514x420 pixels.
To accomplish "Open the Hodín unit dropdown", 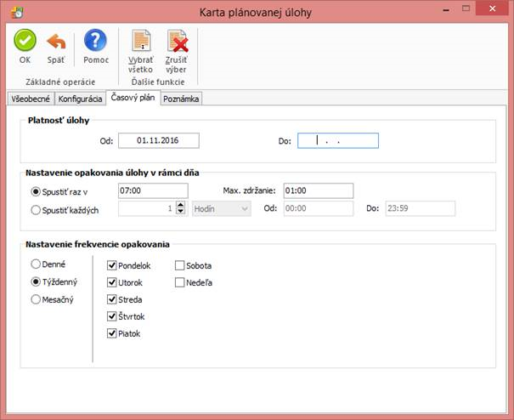I will click(x=222, y=208).
